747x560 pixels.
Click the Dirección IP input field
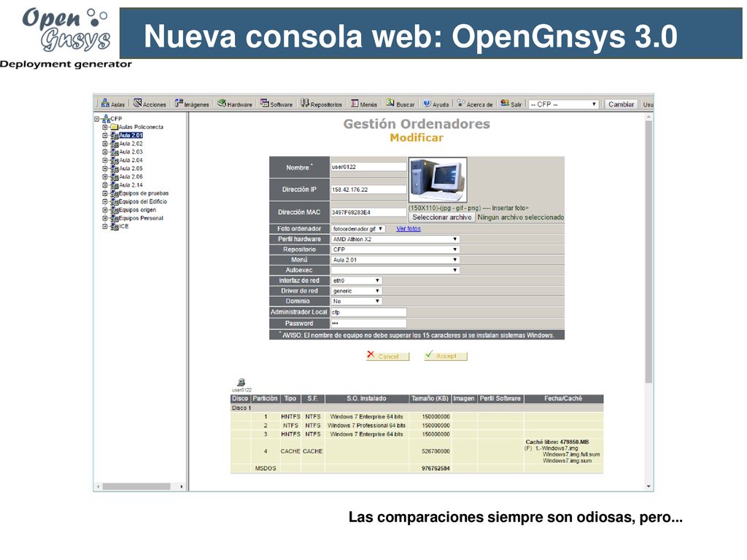pyautogui.click(x=368, y=190)
